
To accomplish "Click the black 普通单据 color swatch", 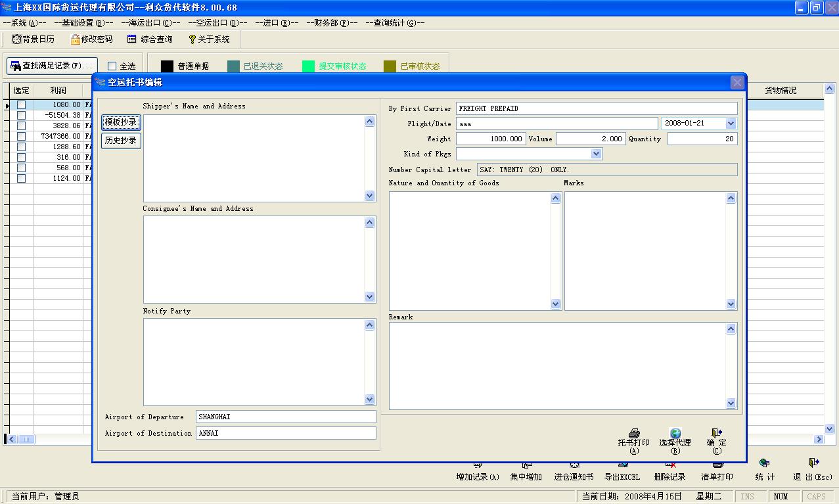I will [167, 66].
